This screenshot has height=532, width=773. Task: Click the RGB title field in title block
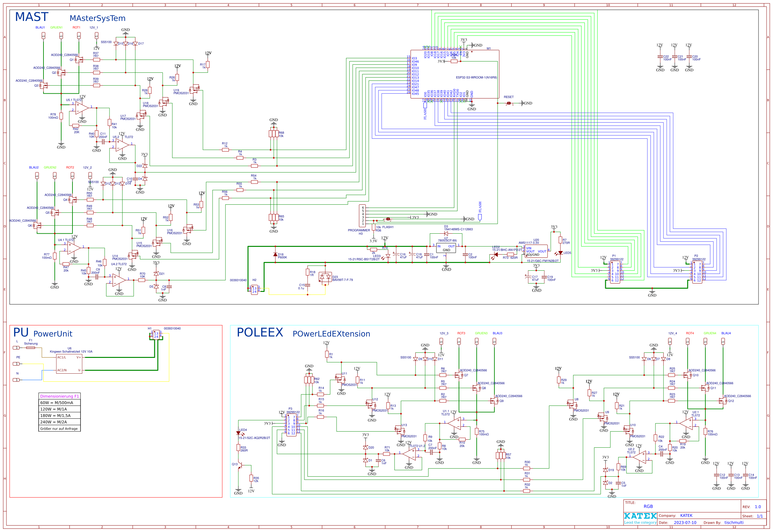click(x=648, y=506)
